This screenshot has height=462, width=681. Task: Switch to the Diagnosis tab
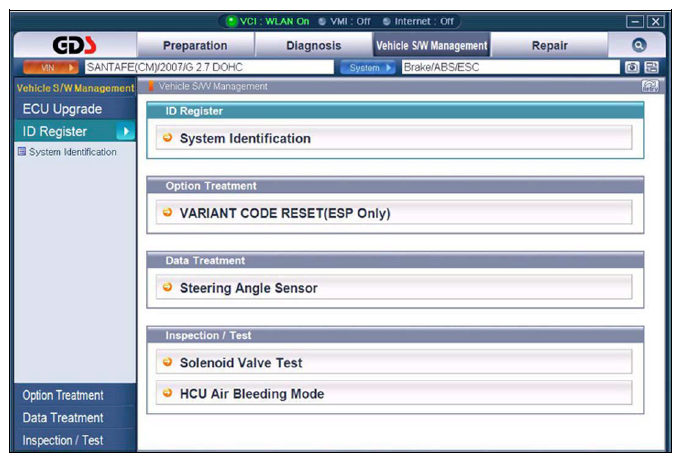[x=314, y=45]
